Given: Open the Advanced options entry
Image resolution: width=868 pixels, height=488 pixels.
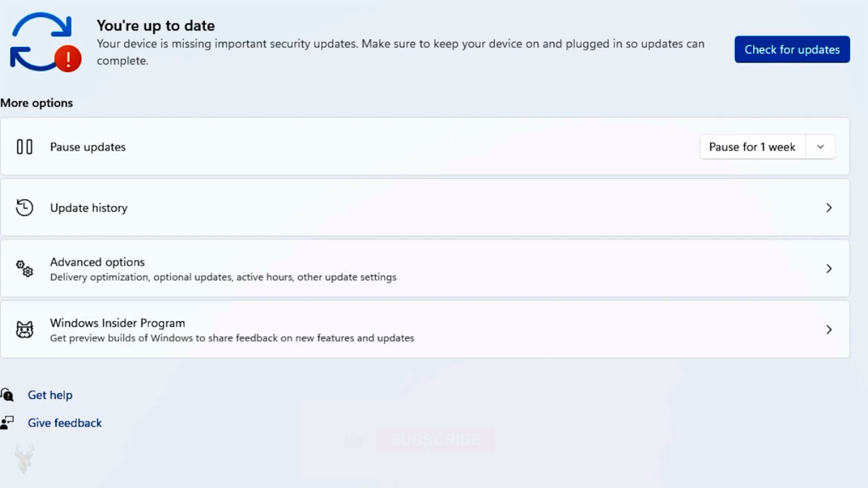Looking at the screenshot, I should [x=425, y=268].
